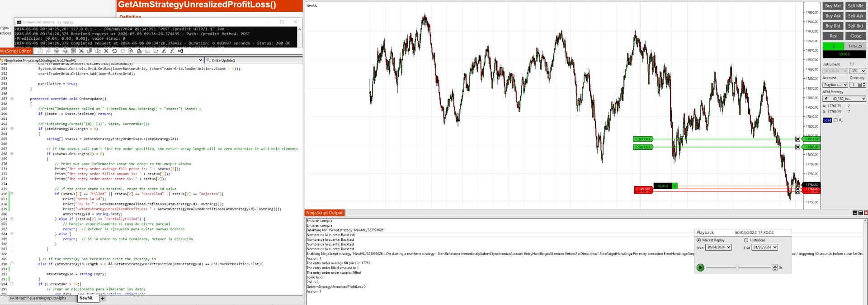868x305 pixels.
Task: Click the page layout icon after print preview
Action: point(73,51)
